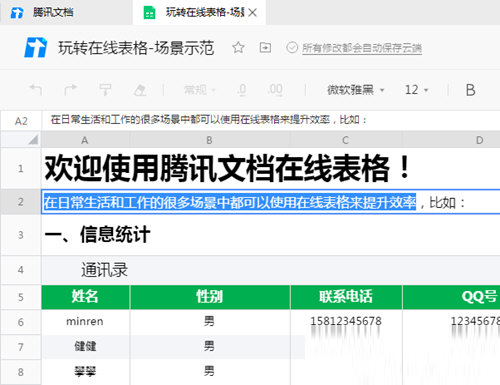Select column A header
Image resolution: width=500 pixels, height=385 pixels.
(x=85, y=140)
